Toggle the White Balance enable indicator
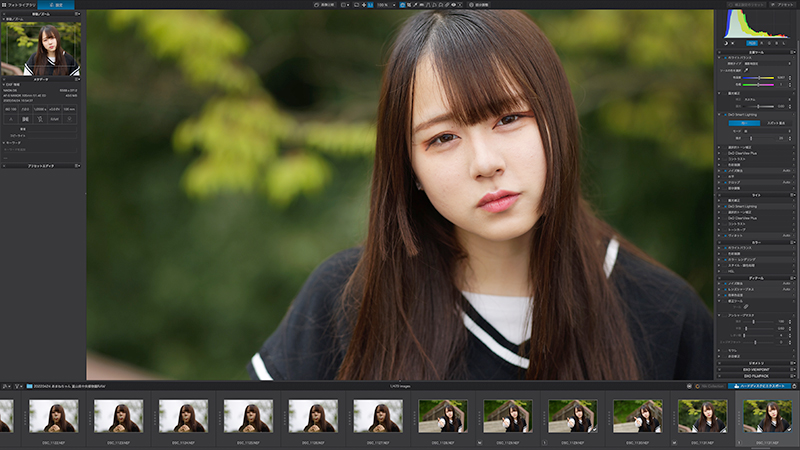This screenshot has height=450, width=800. pyautogui.click(x=725, y=58)
